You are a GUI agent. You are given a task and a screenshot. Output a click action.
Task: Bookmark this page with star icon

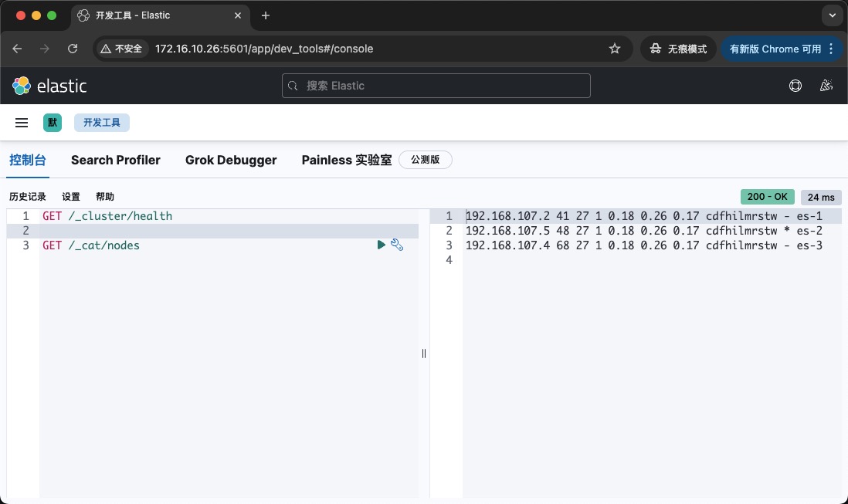coord(615,49)
